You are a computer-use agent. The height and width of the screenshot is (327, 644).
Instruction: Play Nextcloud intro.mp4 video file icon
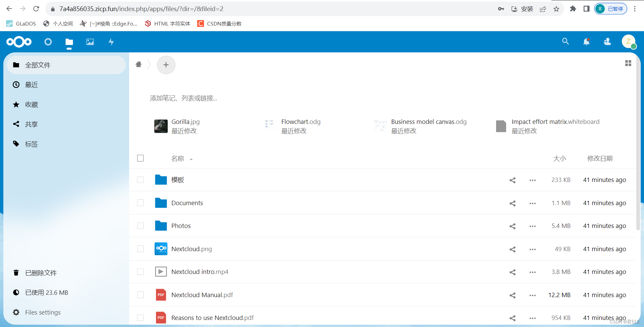click(x=161, y=272)
